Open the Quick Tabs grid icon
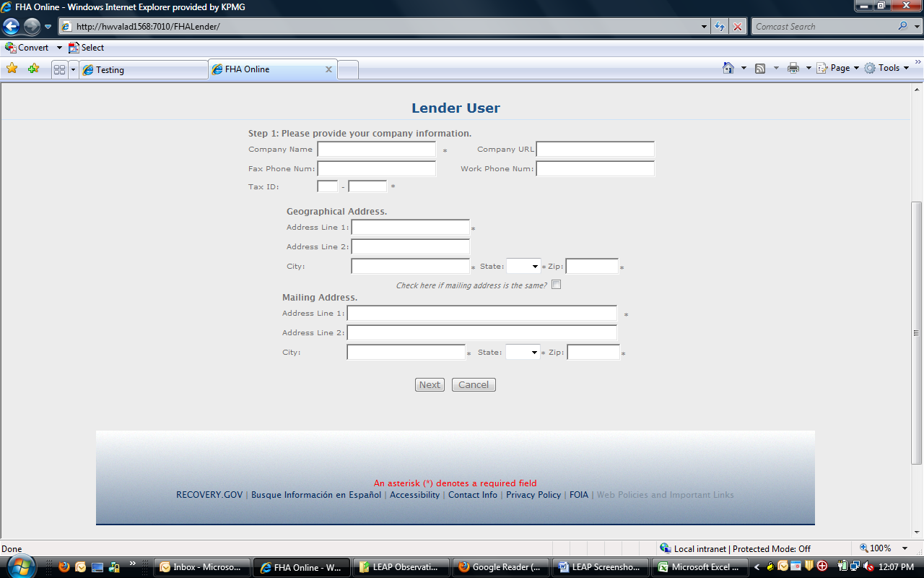 pyautogui.click(x=59, y=69)
